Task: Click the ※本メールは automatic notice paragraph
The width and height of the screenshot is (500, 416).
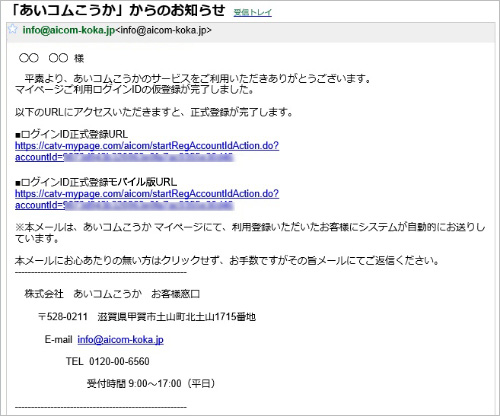Action: (250, 233)
